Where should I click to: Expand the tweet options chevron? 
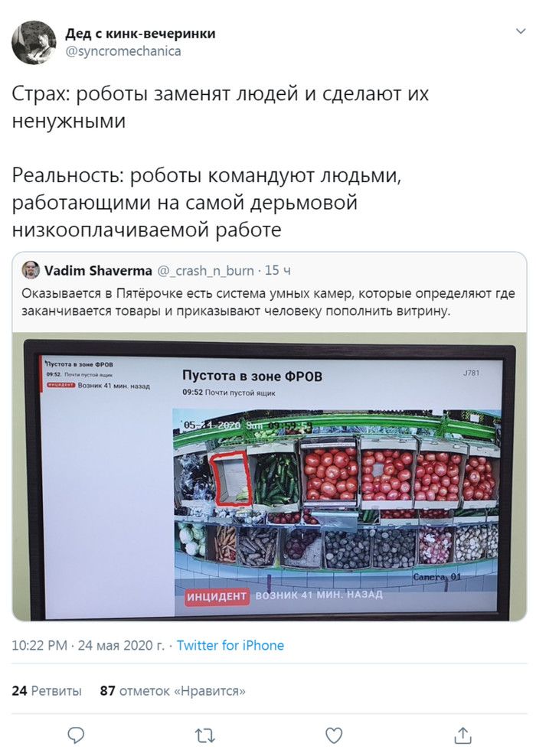pyautogui.click(x=521, y=32)
